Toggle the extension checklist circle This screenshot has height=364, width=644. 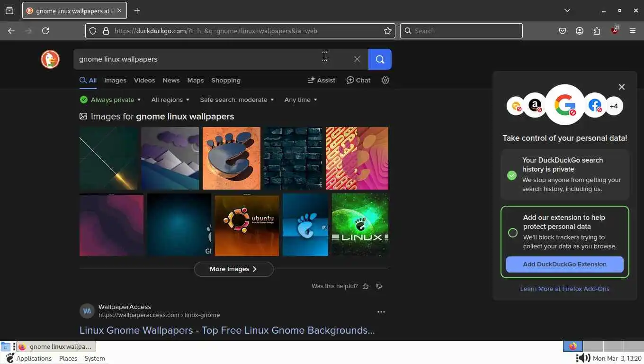[x=512, y=233]
